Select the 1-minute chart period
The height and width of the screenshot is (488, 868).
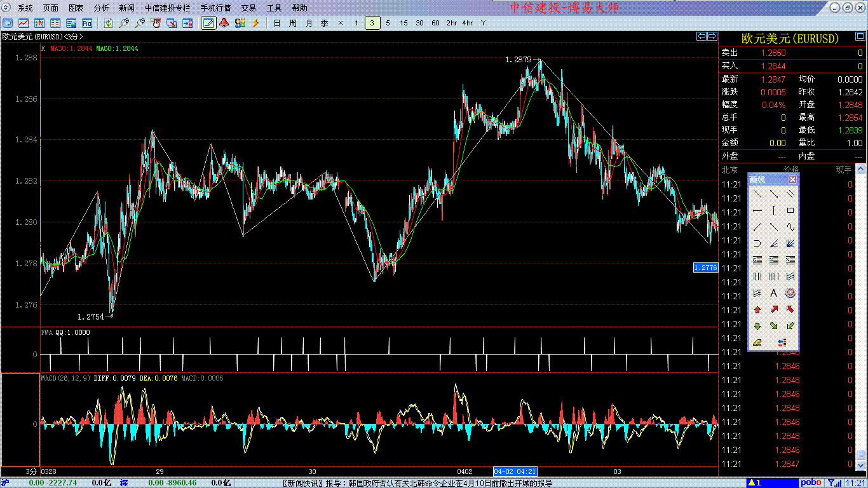pyautogui.click(x=356, y=23)
